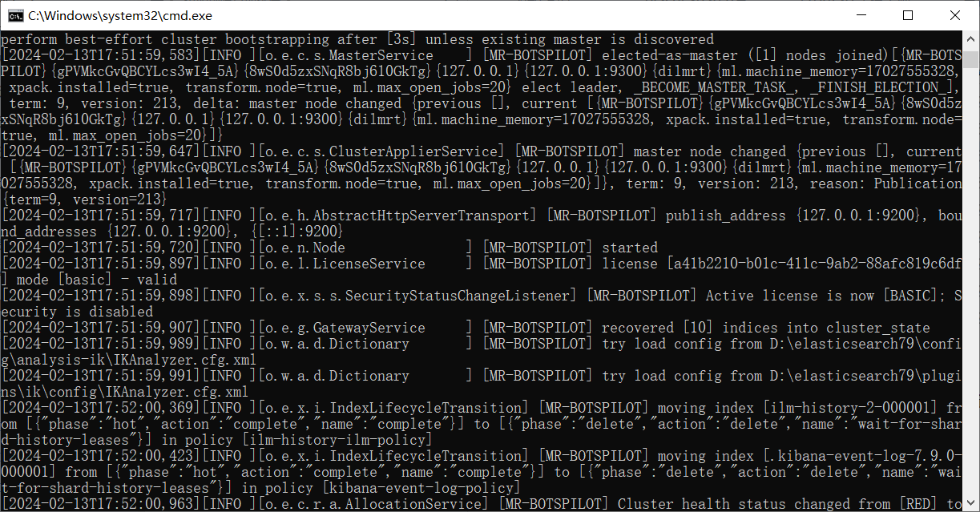Click the 'perform best-effort cluster bootstrapping' line
Image resolution: width=980 pixels, height=512 pixels.
357,39
